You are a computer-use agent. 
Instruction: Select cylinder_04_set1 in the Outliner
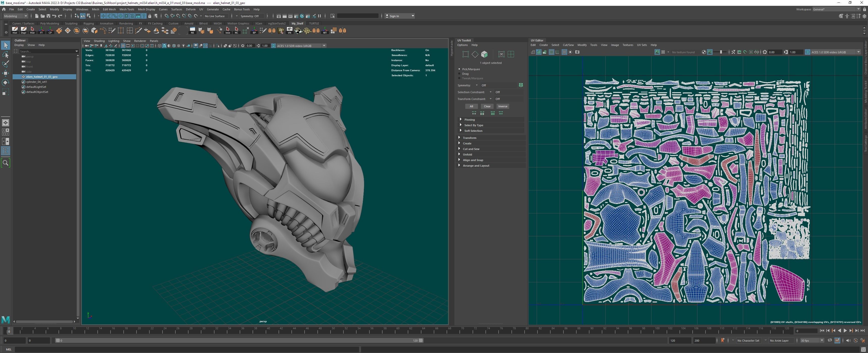[x=37, y=82]
